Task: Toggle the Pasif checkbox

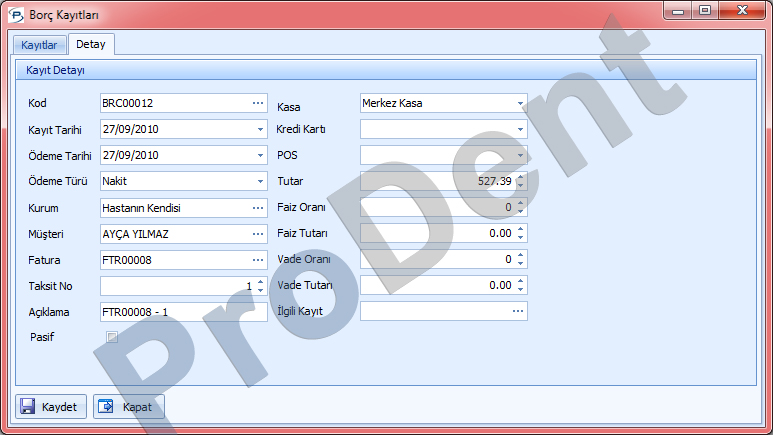Action: [112, 337]
